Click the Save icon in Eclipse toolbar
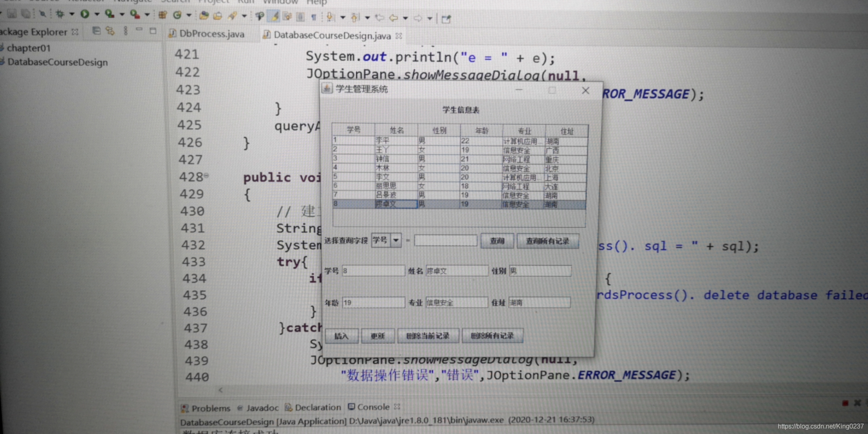The image size is (868, 434). 12,14
